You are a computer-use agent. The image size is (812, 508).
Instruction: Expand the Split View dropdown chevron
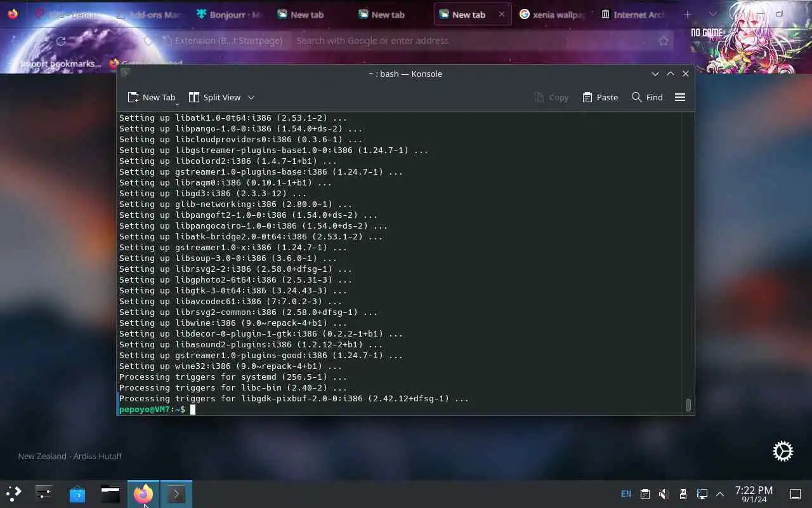click(251, 97)
